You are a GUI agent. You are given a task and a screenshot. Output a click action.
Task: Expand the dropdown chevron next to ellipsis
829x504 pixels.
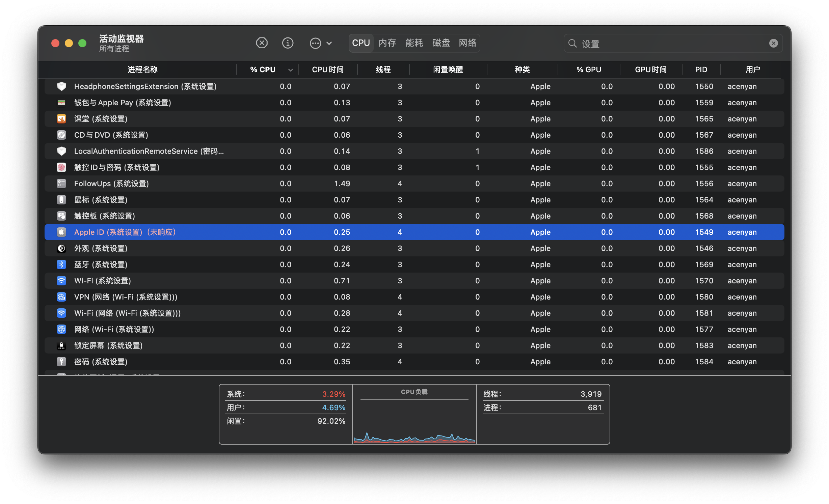329,43
